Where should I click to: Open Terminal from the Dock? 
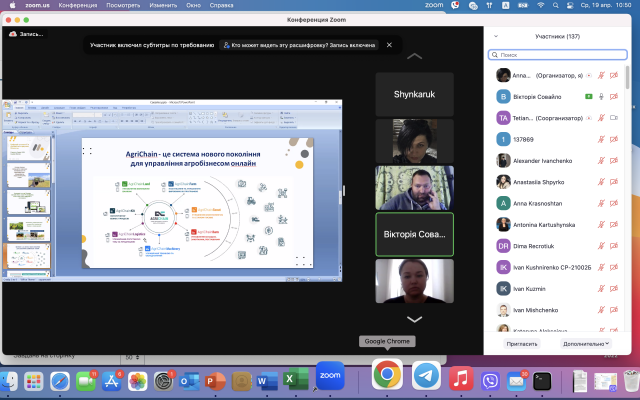[542, 381]
